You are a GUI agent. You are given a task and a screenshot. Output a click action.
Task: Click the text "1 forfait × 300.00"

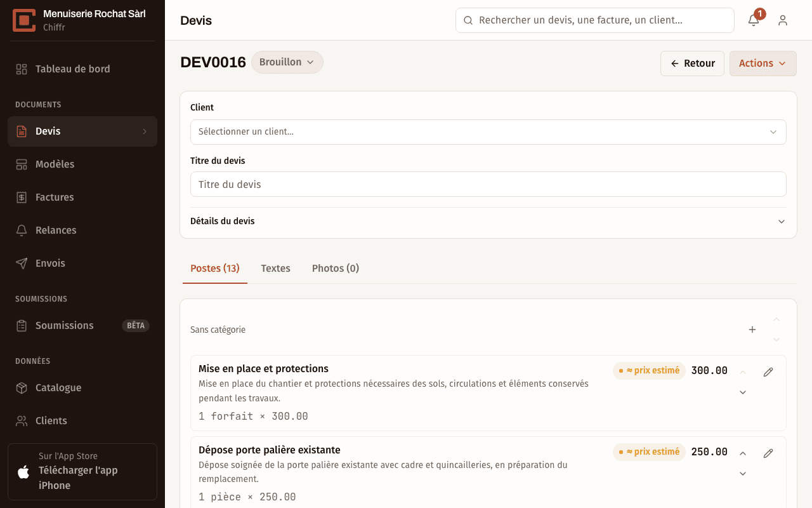[253, 417]
